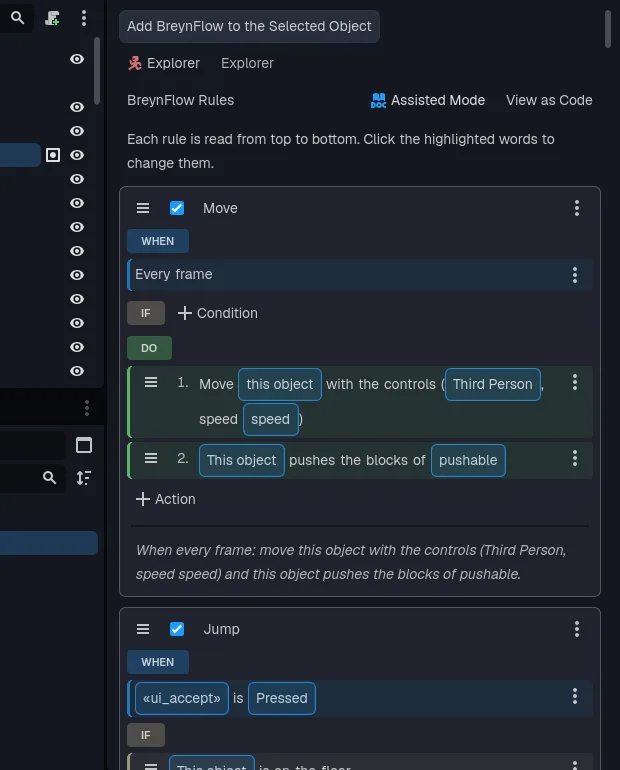Screen dimensions: 620x770
Task: Select the Every frame trigger row
Action: pyautogui.click(x=360, y=275)
